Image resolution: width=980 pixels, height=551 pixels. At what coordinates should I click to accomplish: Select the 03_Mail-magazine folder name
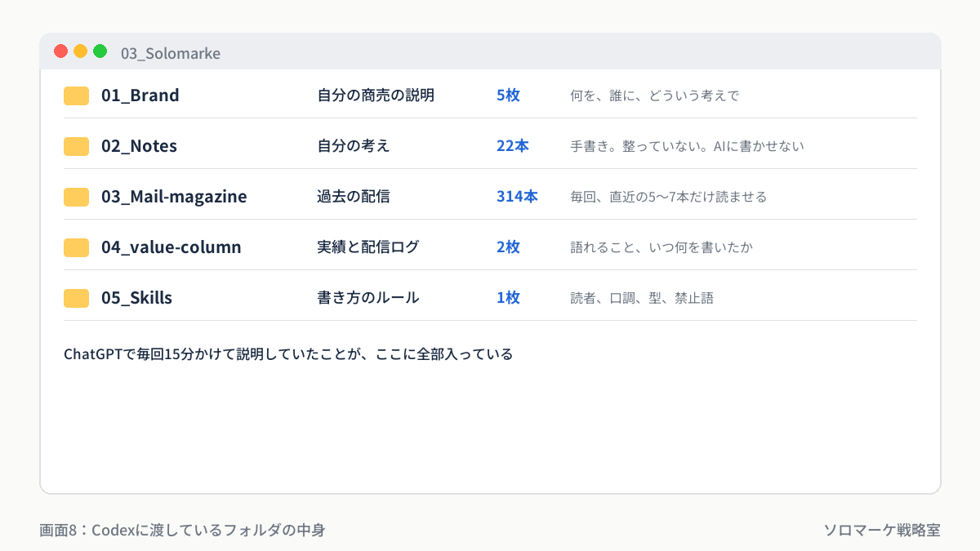pyautogui.click(x=174, y=197)
